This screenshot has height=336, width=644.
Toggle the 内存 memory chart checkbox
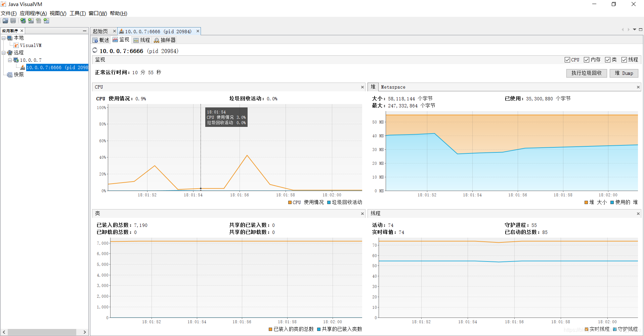click(587, 60)
